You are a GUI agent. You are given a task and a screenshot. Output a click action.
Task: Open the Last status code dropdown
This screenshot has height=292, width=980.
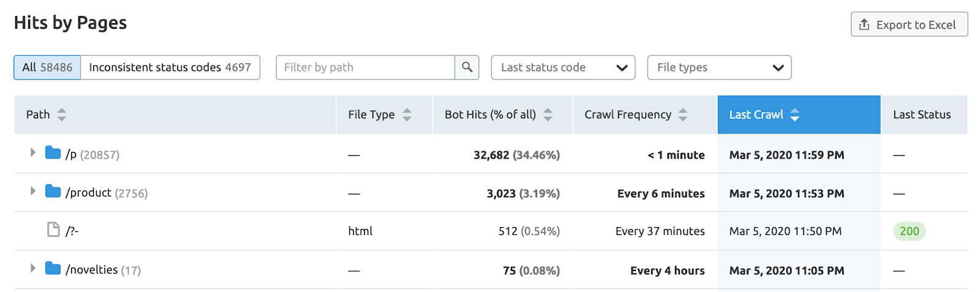[563, 67]
